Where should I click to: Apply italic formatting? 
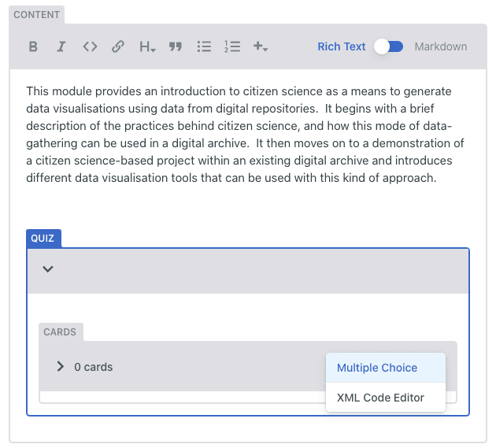(61, 46)
